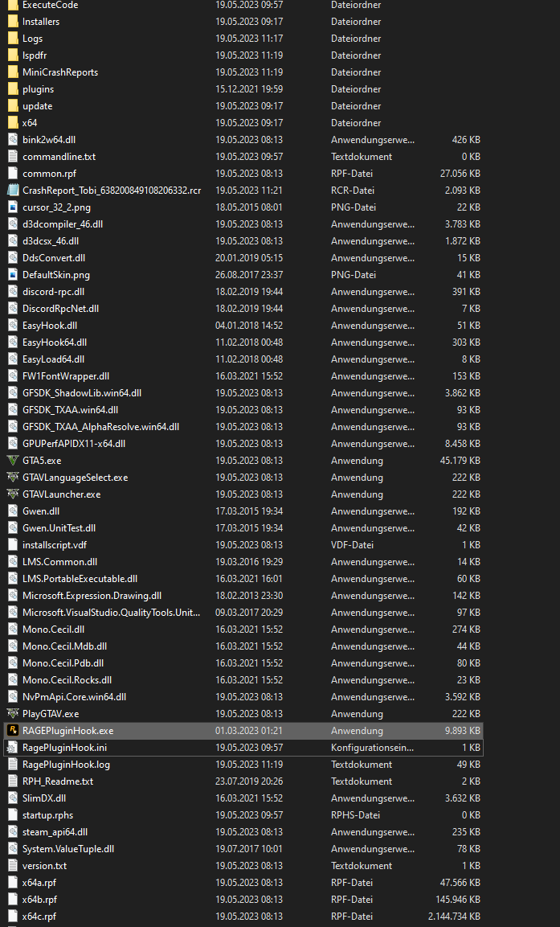Click the commandline.txt document icon
Screen dimensions: 560x927
pos(13,157)
